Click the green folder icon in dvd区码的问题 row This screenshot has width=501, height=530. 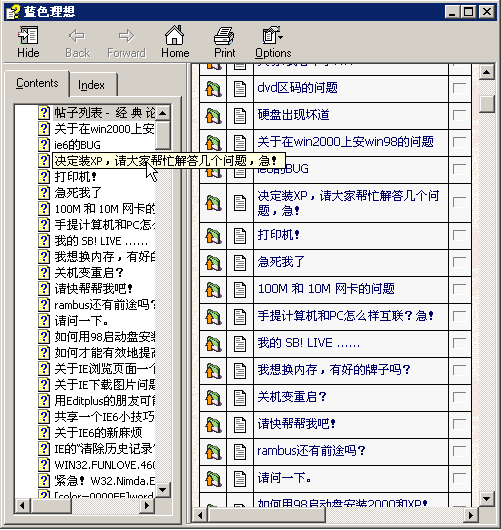pyautogui.click(x=213, y=89)
